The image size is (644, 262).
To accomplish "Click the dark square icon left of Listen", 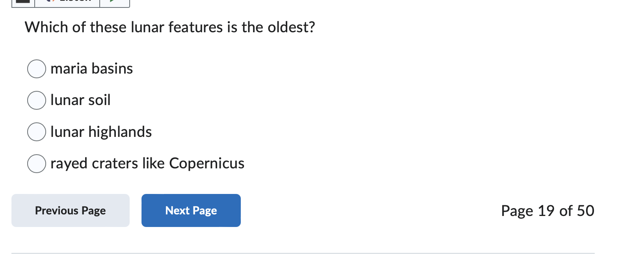I will [x=22, y=2].
